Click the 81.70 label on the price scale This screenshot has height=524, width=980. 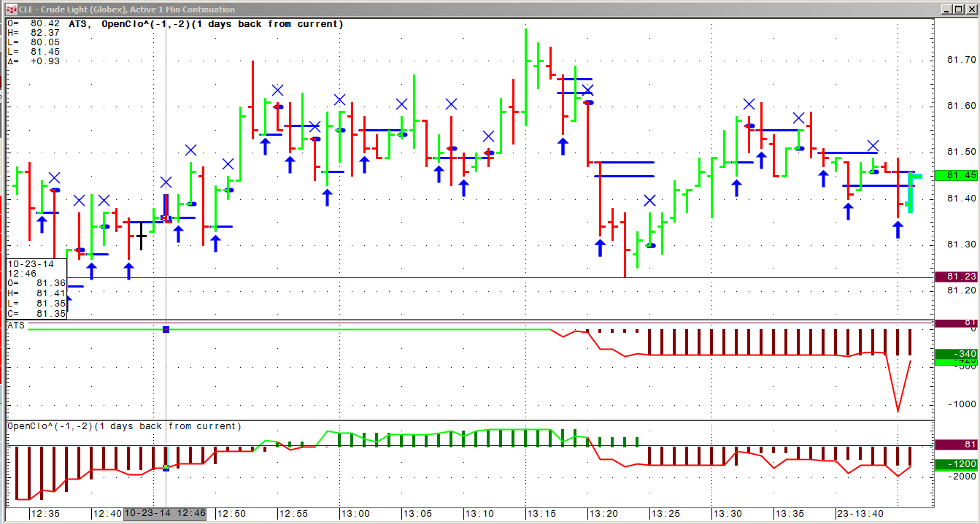[960, 60]
